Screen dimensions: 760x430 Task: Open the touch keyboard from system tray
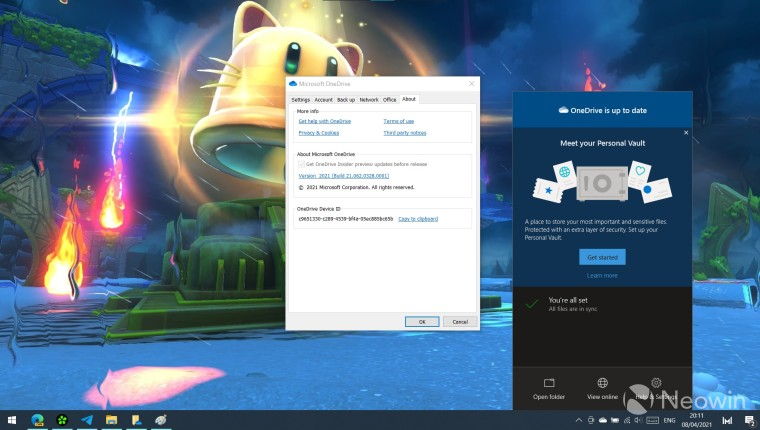click(652, 420)
